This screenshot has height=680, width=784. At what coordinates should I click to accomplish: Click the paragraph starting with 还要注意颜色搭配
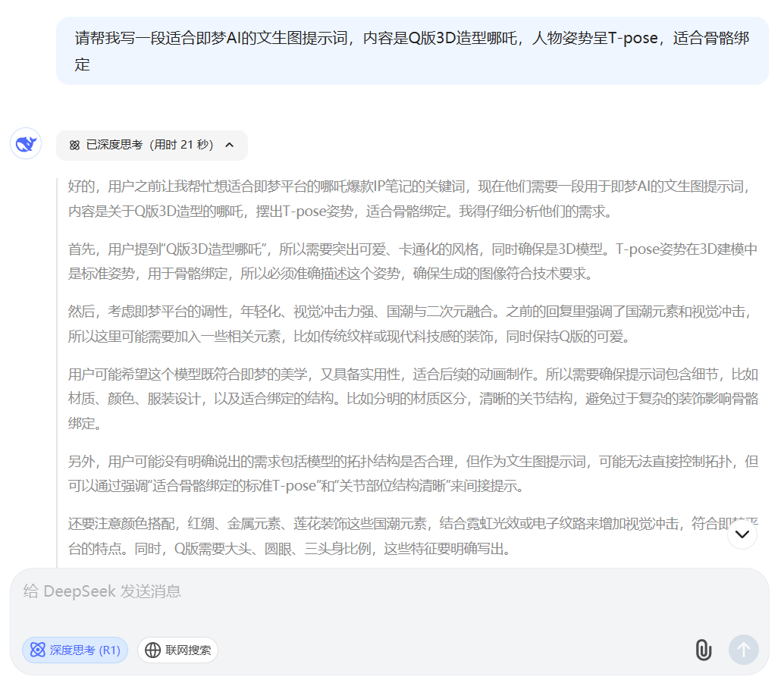[412, 536]
